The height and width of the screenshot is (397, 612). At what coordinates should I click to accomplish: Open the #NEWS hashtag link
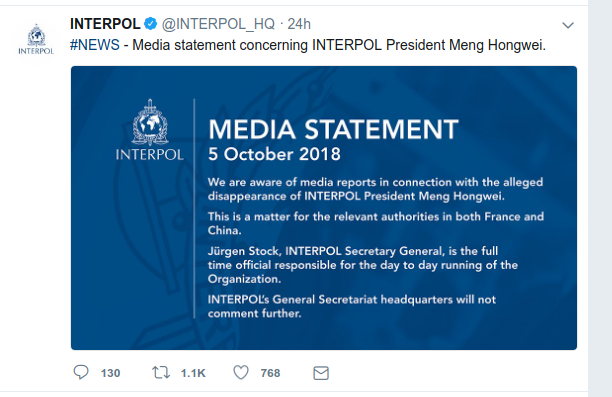95,45
